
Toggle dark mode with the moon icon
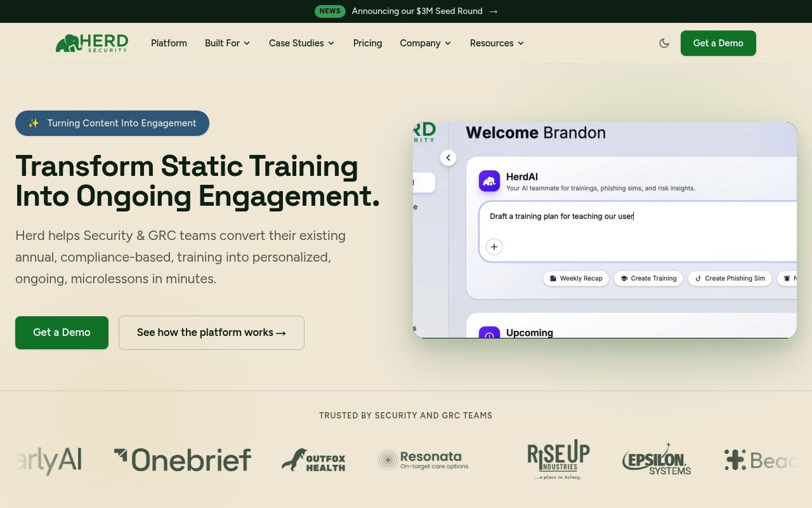click(x=664, y=43)
